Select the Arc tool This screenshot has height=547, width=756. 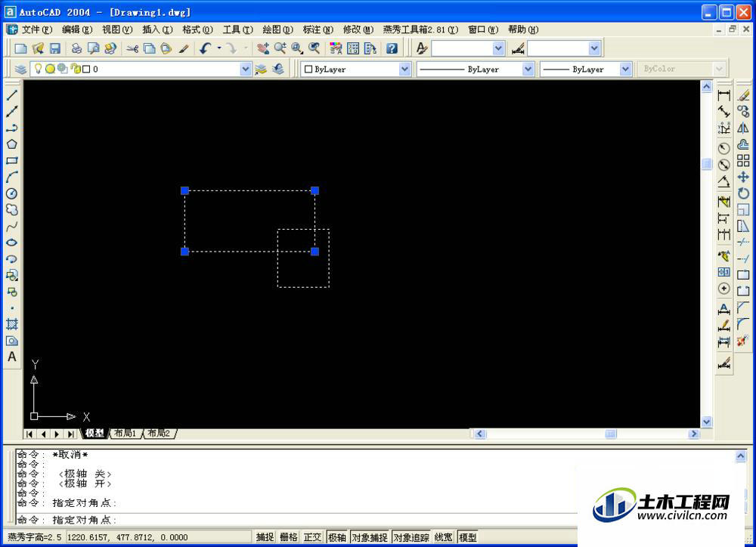(x=12, y=177)
